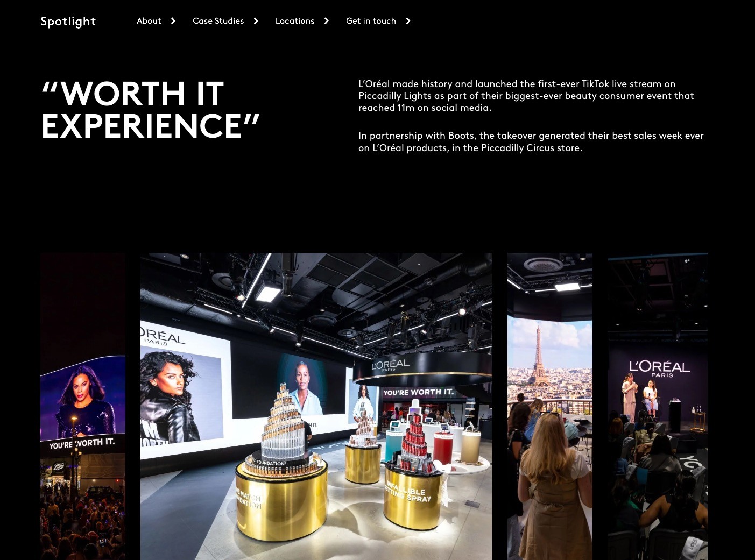
Task: Click the Spotlight logo
Action: [x=68, y=21]
